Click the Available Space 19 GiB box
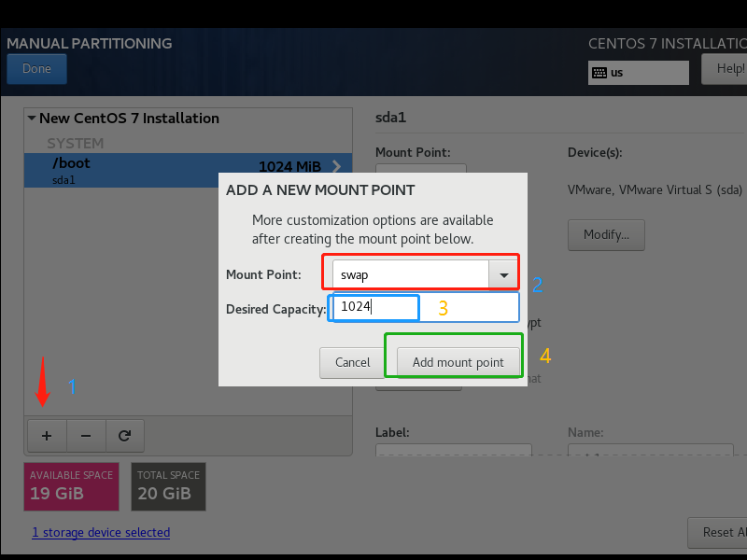This screenshot has height=560, width=747. coord(72,486)
